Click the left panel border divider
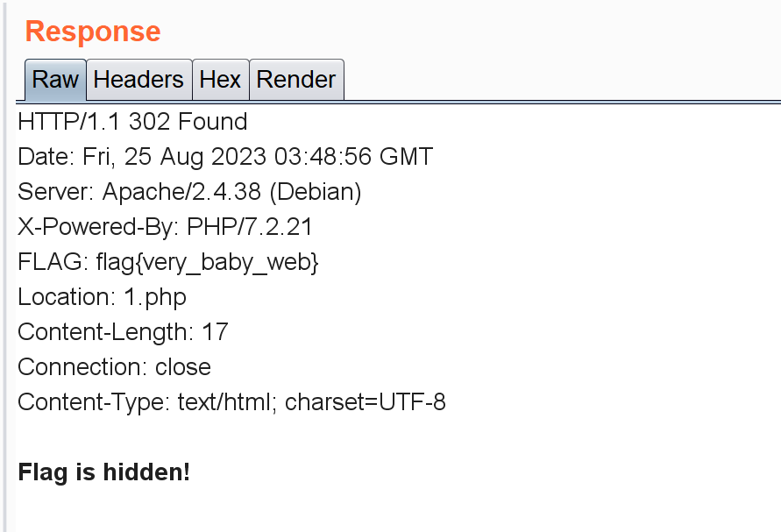 coord(8,263)
